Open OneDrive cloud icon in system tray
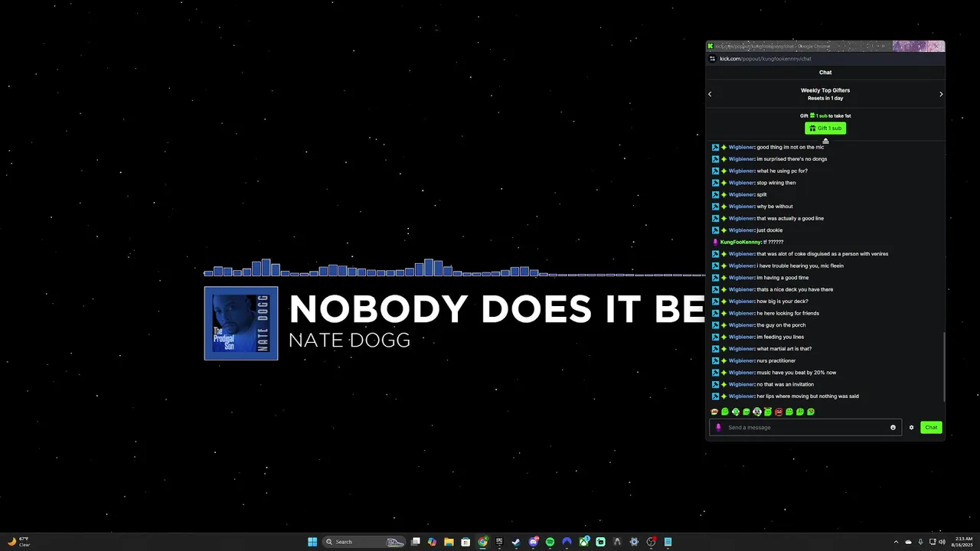 [x=908, y=542]
